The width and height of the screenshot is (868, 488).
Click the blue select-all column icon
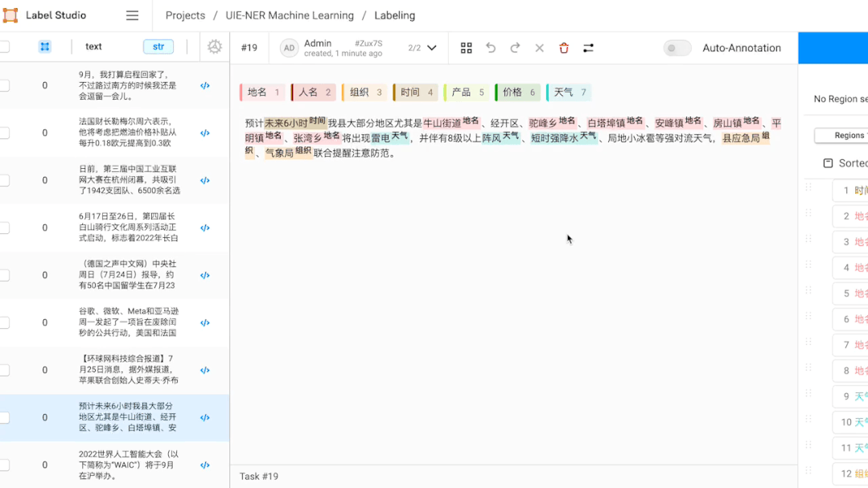tap(45, 47)
